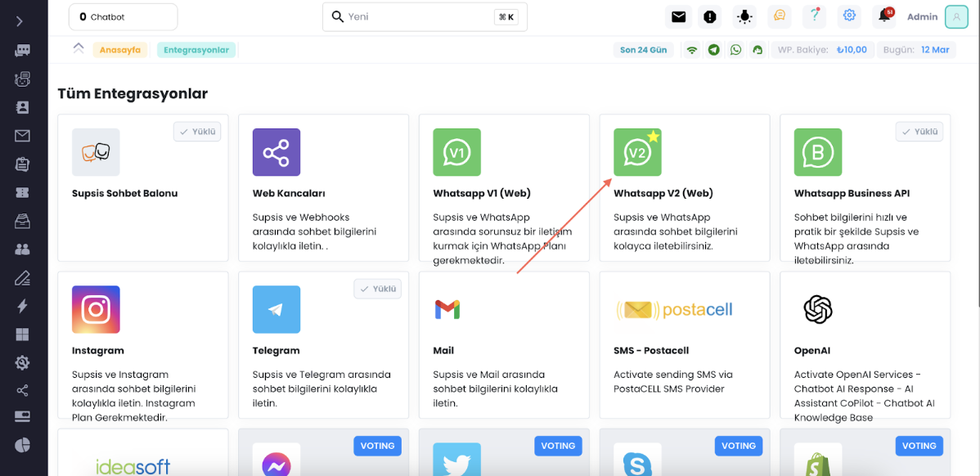Image resolution: width=980 pixels, height=476 pixels.
Task: Open the card billing sidebar icon
Action: click(23, 416)
